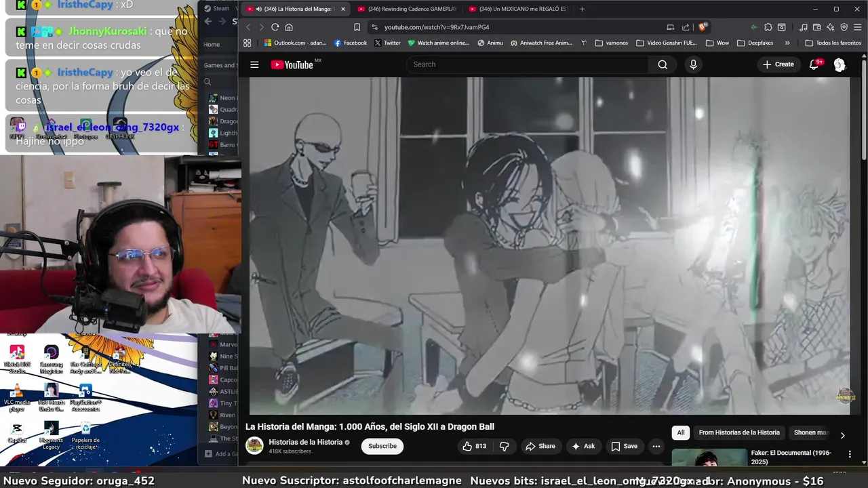The height and width of the screenshot is (488, 868).
Task: Click the YouTube search magnifier button
Action: coord(663,64)
